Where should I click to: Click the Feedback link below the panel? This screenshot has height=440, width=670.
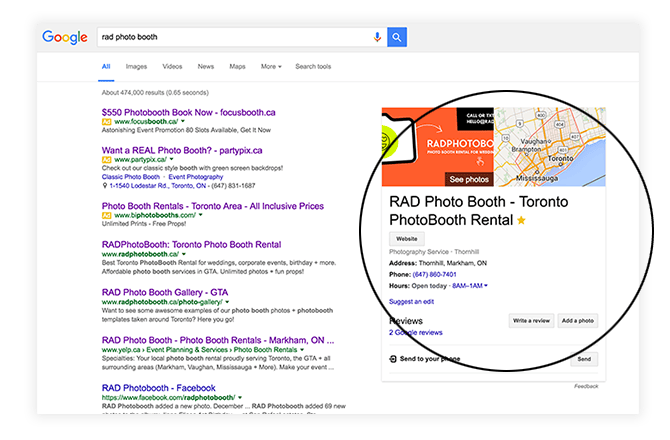tap(586, 386)
